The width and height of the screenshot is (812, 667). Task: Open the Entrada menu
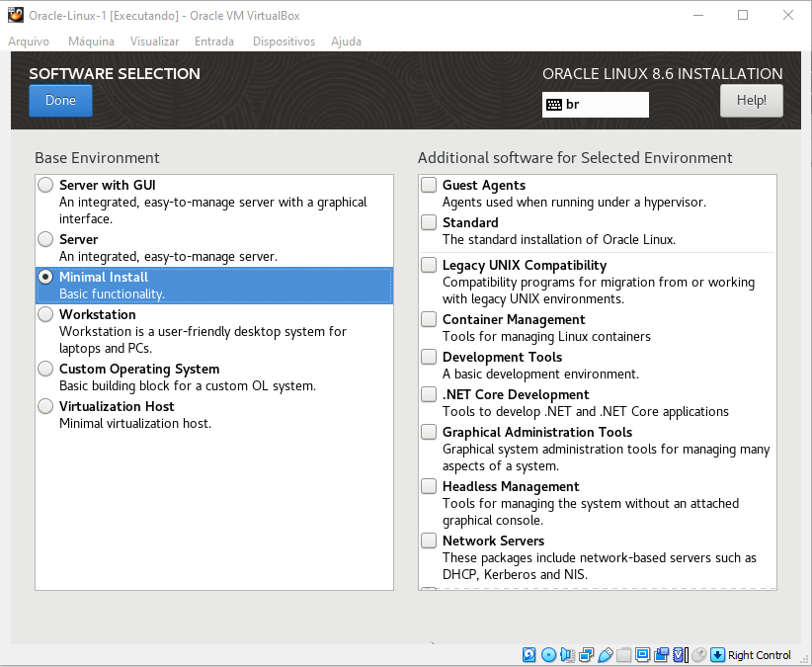[x=214, y=42]
